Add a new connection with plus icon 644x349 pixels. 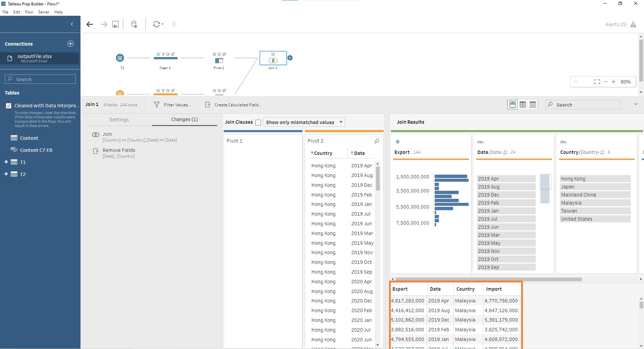coord(70,44)
